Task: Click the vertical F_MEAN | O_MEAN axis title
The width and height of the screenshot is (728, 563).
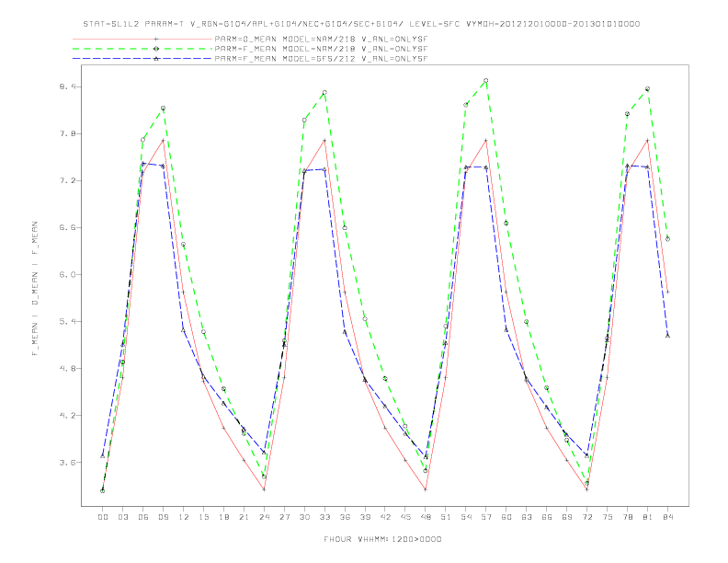Action: click(35, 289)
